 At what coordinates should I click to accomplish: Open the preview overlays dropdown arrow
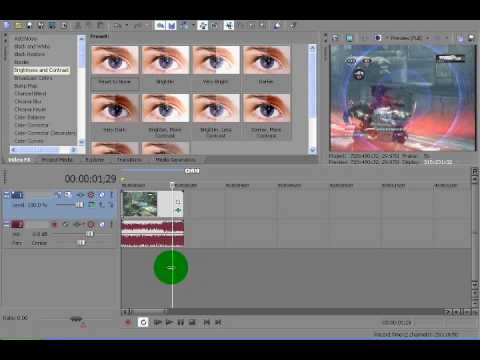tap(447, 38)
